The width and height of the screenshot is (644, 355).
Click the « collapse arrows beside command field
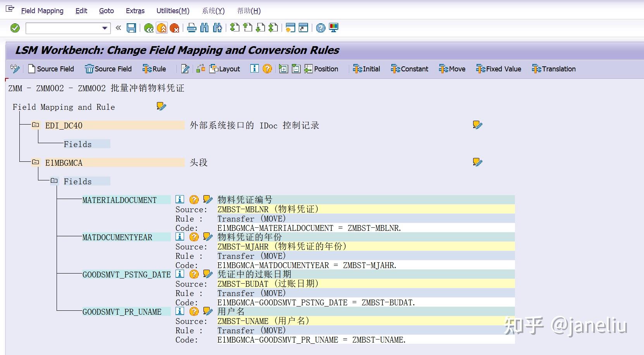pyautogui.click(x=118, y=28)
